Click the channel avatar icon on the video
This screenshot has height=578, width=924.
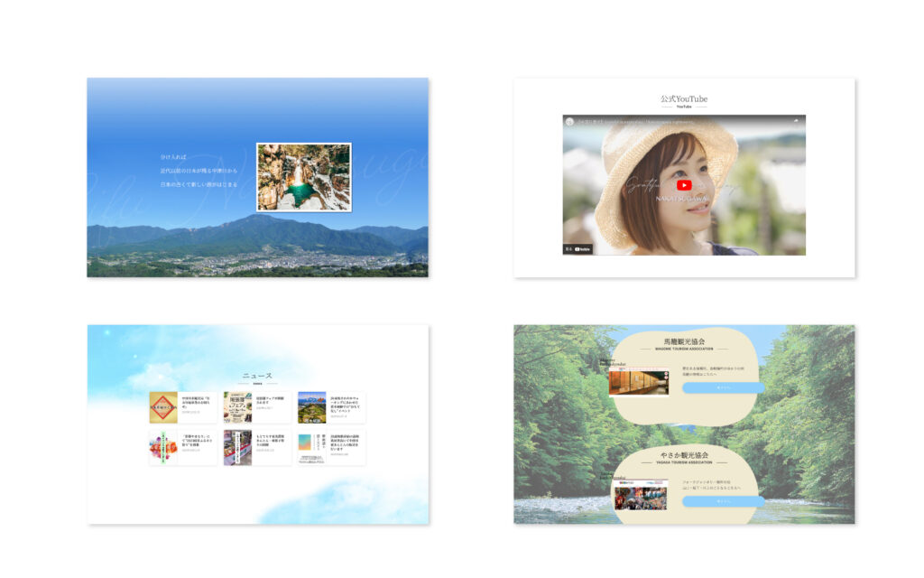tap(569, 120)
